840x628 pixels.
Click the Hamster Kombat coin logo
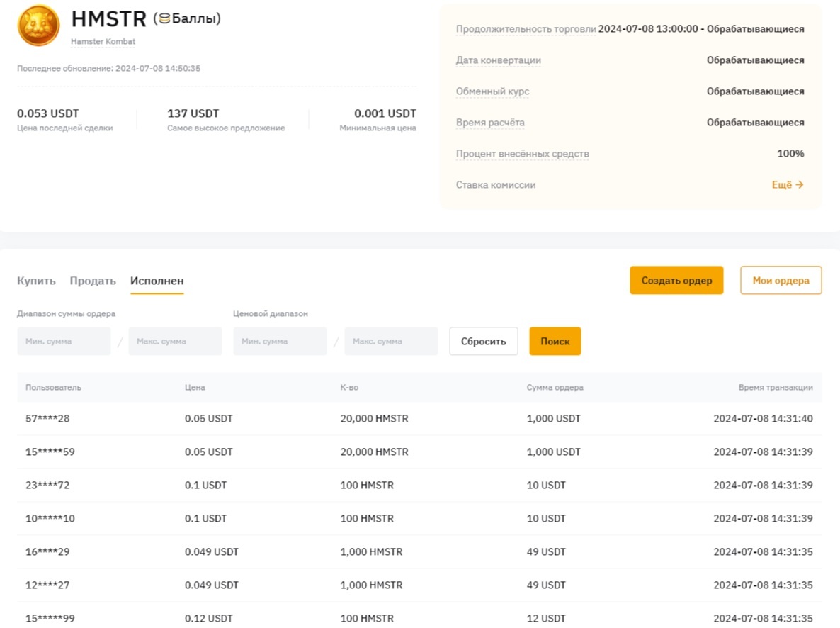pyautogui.click(x=38, y=26)
